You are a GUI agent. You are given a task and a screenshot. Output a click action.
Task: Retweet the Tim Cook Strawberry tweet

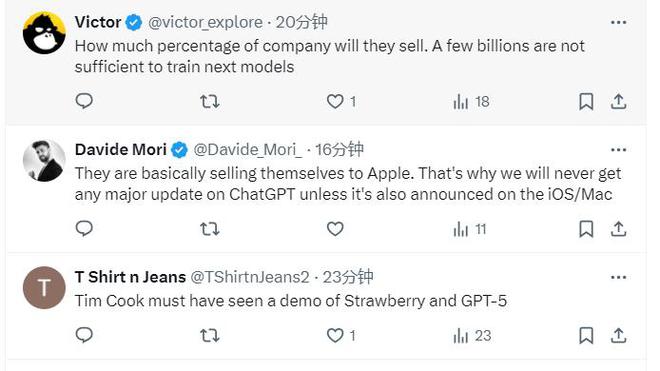click(x=210, y=336)
